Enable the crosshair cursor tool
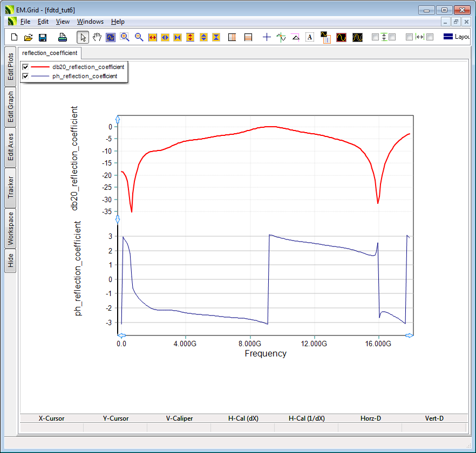The width and height of the screenshot is (476, 453). [x=267, y=37]
